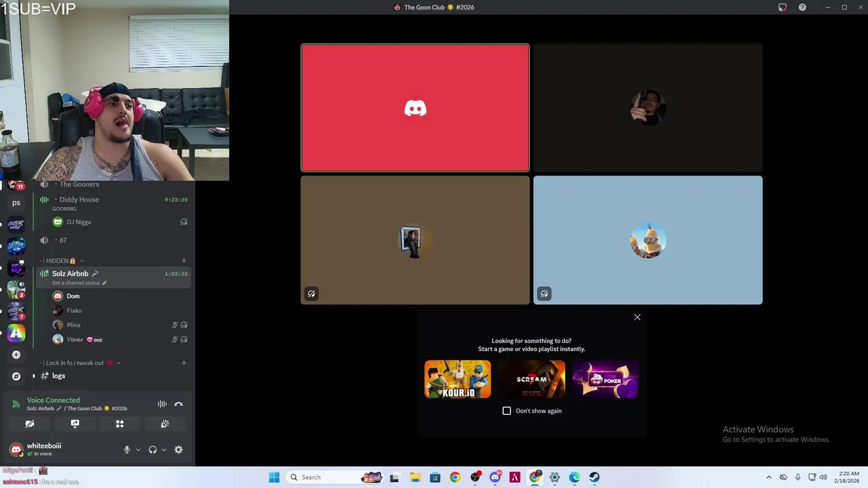This screenshot has height=488, width=868.
Task: Select dark top-right participant tile
Action: [x=648, y=108]
